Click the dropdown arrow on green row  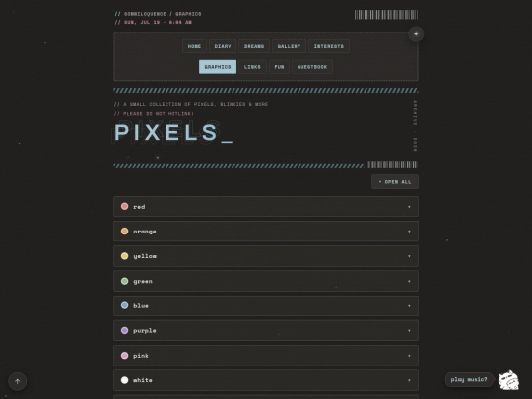coord(409,281)
